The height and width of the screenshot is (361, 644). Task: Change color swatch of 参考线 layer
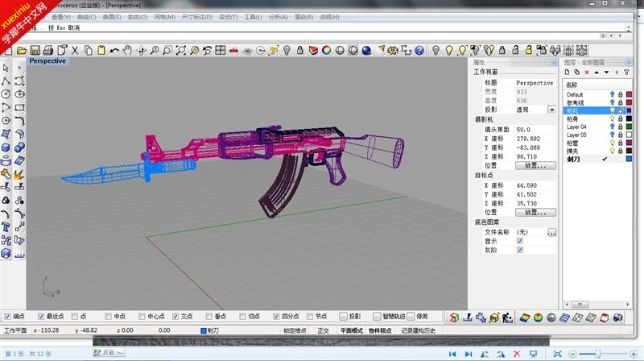[x=629, y=102]
